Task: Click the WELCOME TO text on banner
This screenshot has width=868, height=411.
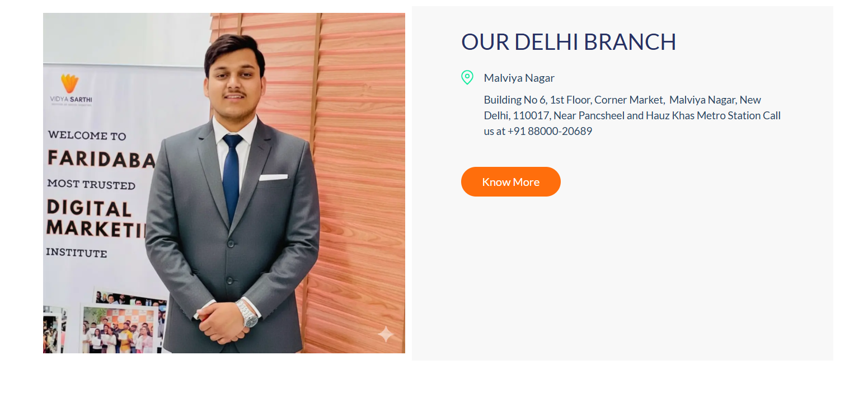Action: [x=87, y=136]
